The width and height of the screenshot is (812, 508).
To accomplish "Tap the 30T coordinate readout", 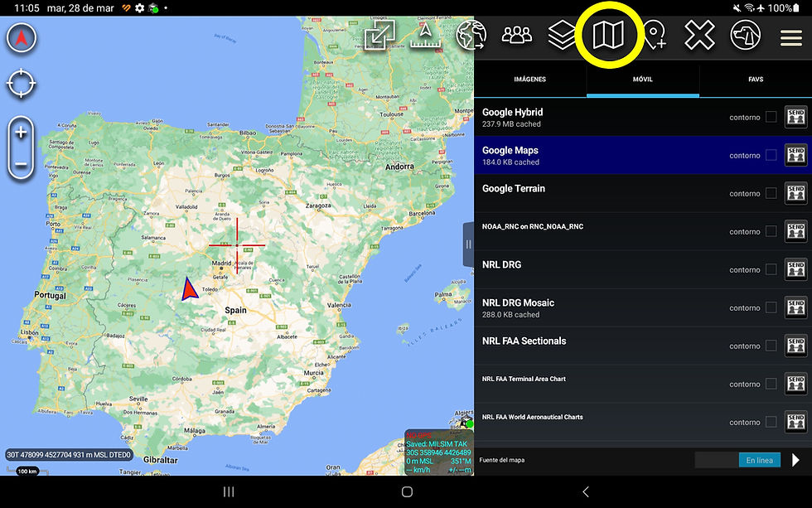I will (x=68, y=455).
